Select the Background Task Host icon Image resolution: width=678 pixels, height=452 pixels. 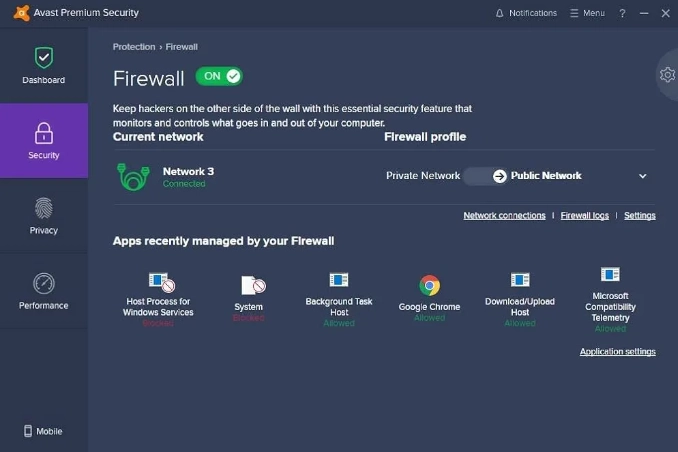[339, 280]
